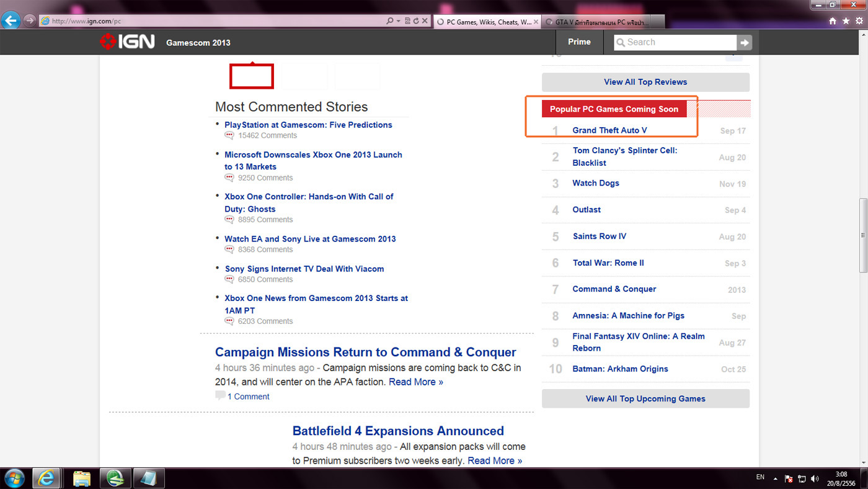
Task: Open Tom Clancy's Splinter Cell: Blacklist link
Action: coord(625,156)
